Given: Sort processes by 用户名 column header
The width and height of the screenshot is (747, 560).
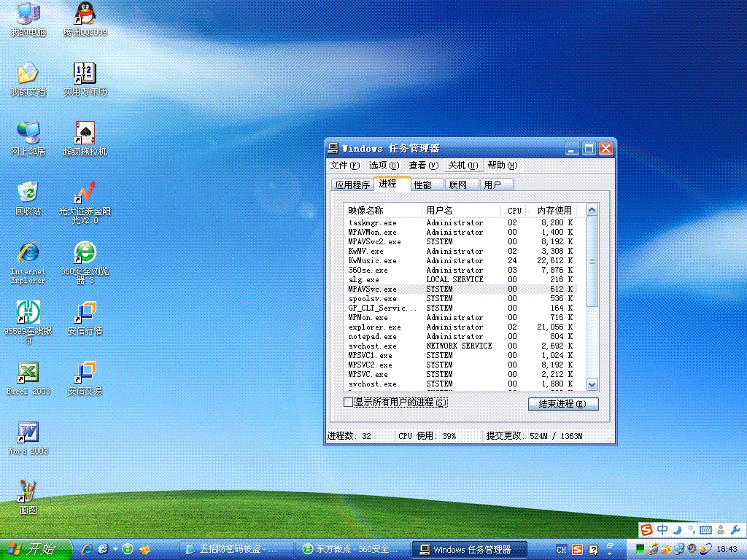Looking at the screenshot, I should (x=461, y=210).
